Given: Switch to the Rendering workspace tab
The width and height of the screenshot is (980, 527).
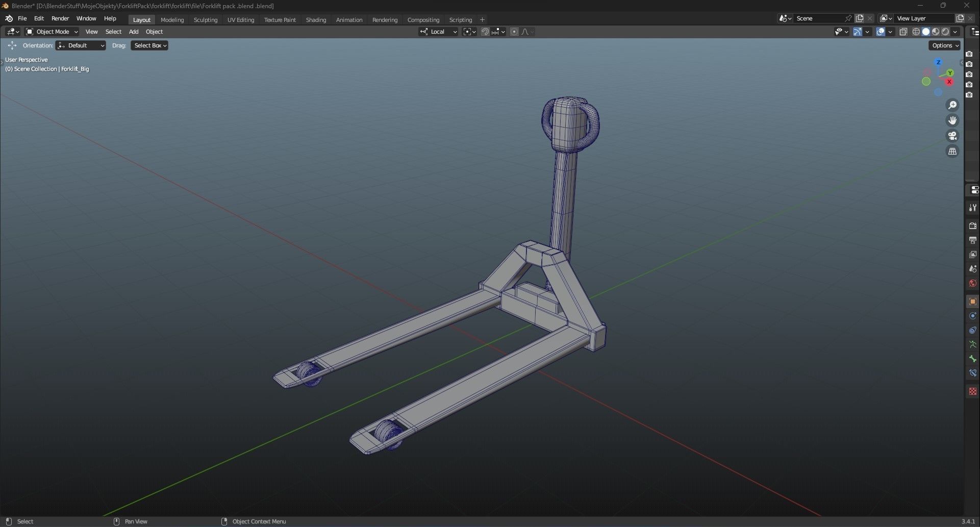Looking at the screenshot, I should tap(385, 20).
